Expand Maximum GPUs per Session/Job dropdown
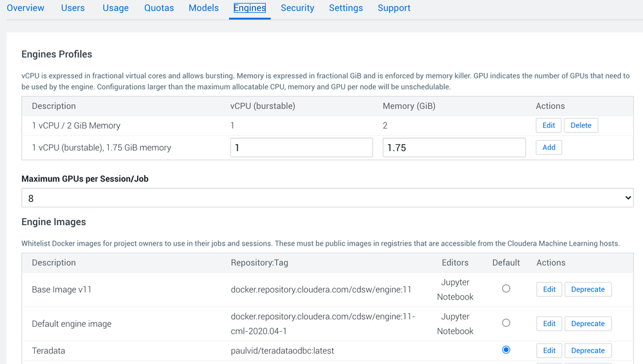The image size is (643, 364). point(327,198)
